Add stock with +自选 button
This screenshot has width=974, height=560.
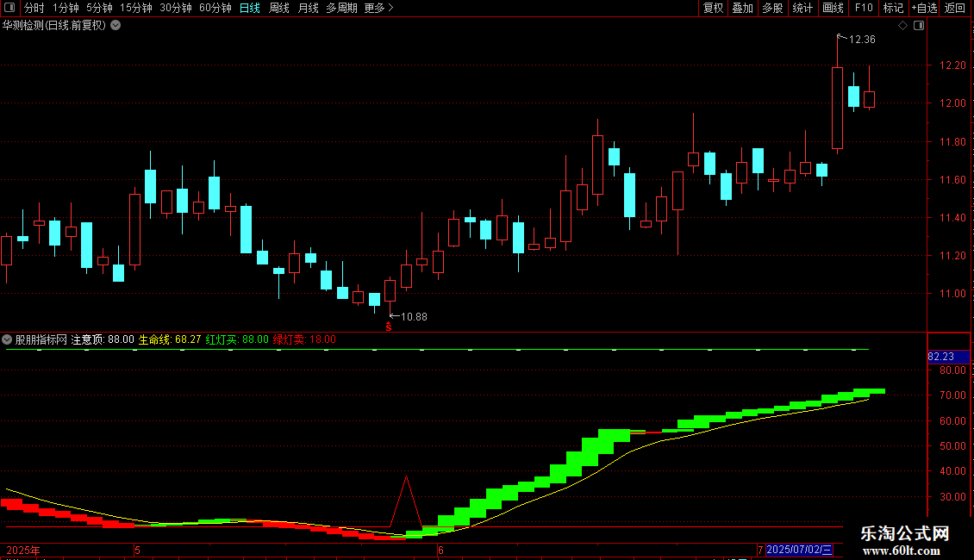pyautogui.click(x=924, y=8)
